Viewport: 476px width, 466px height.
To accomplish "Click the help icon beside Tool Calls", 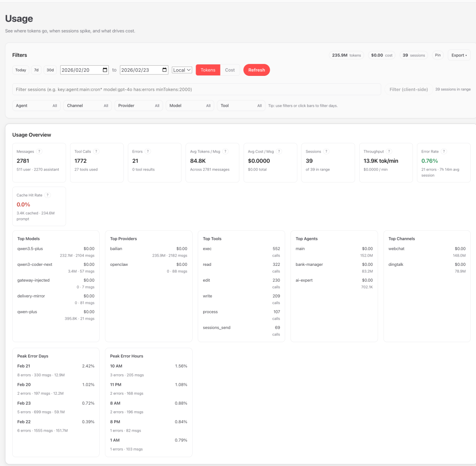I will (96, 152).
